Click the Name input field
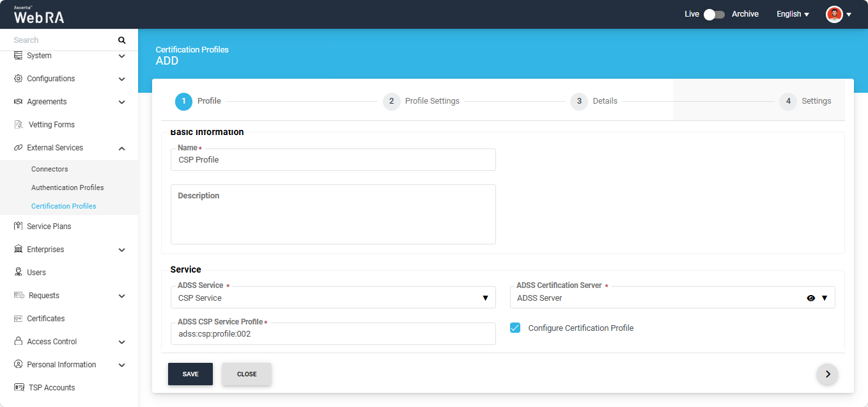The image size is (868, 407). [333, 160]
